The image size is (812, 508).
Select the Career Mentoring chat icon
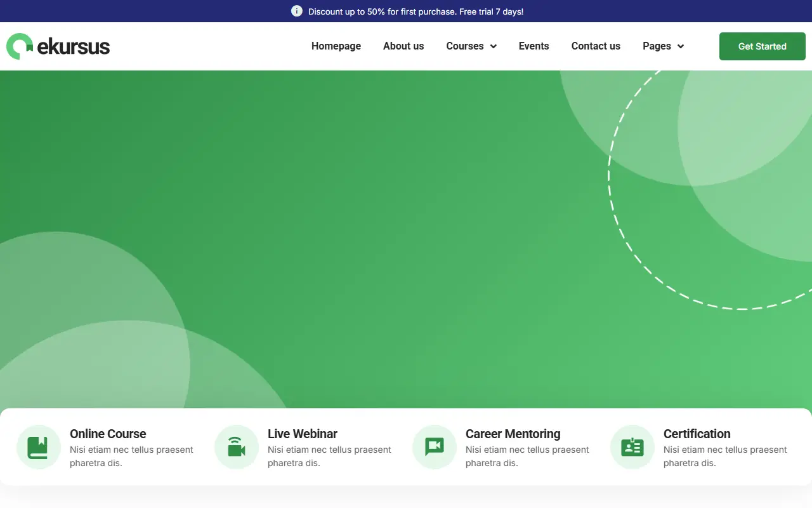pos(434,447)
